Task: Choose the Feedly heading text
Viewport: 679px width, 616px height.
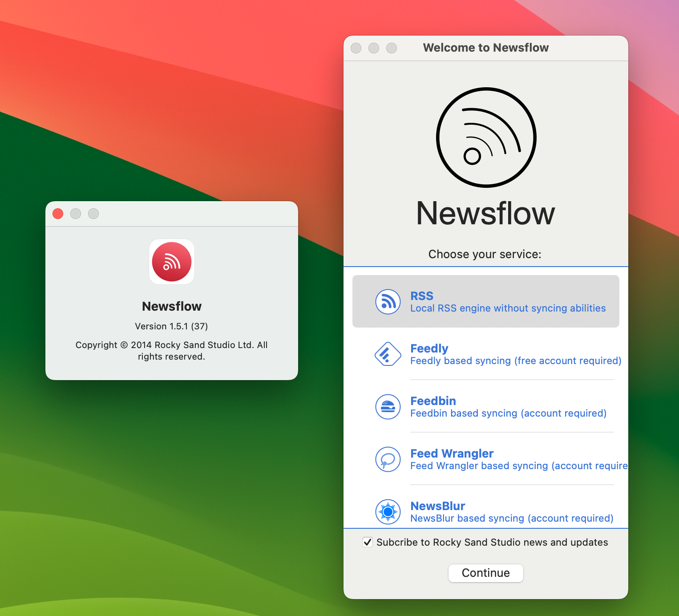Action: click(429, 349)
